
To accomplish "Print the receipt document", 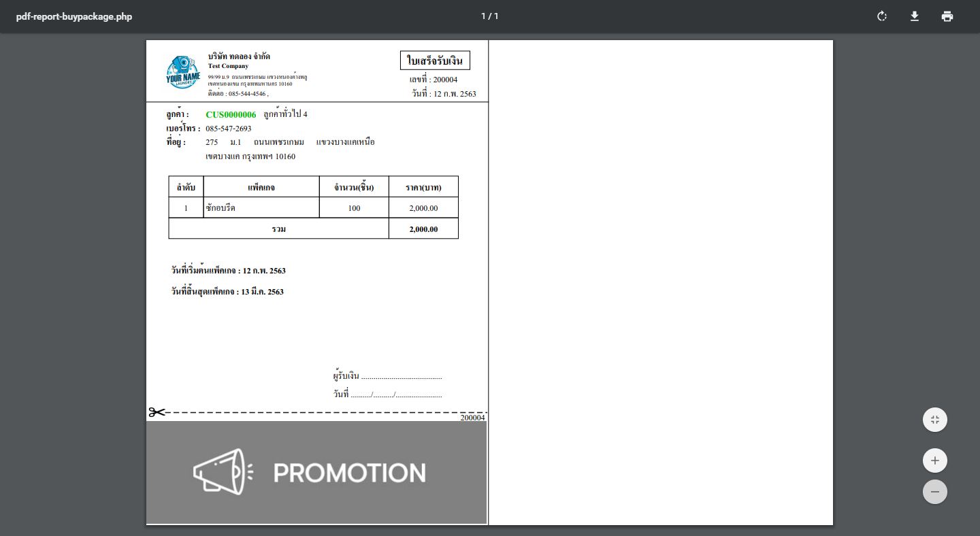I will click(947, 16).
